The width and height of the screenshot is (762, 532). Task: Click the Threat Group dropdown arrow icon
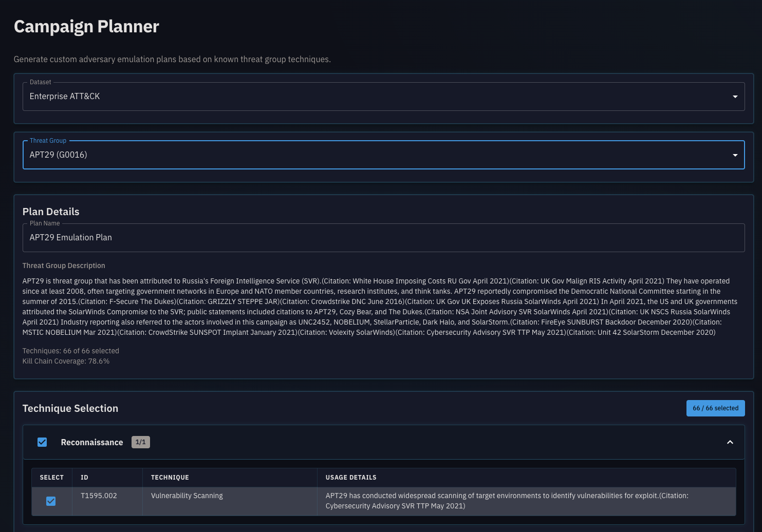click(x=735, y=155)
